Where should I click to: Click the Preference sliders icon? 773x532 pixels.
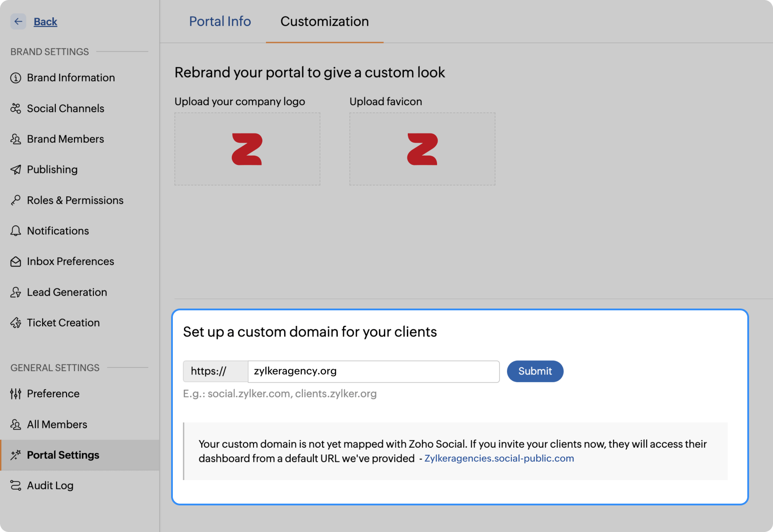point(16,394)
